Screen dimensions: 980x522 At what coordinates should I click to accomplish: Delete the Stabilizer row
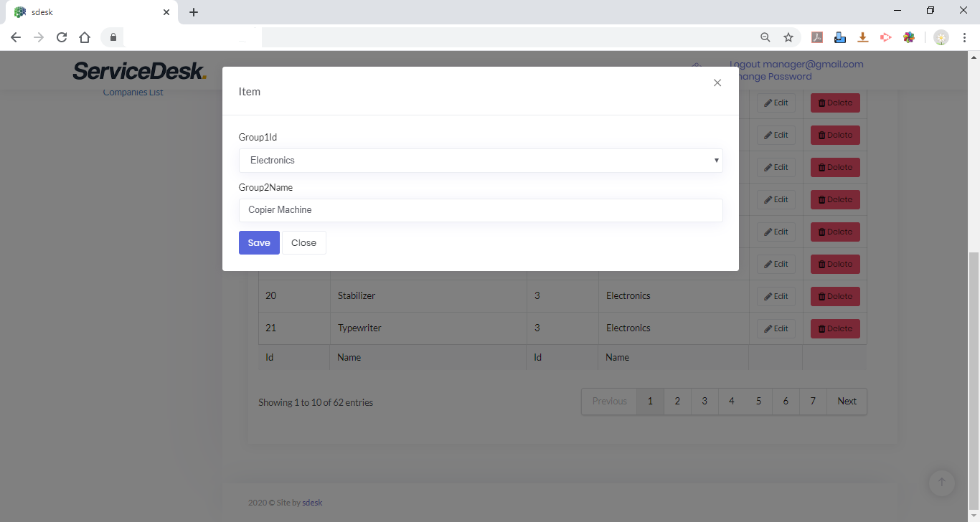[835, 296]
